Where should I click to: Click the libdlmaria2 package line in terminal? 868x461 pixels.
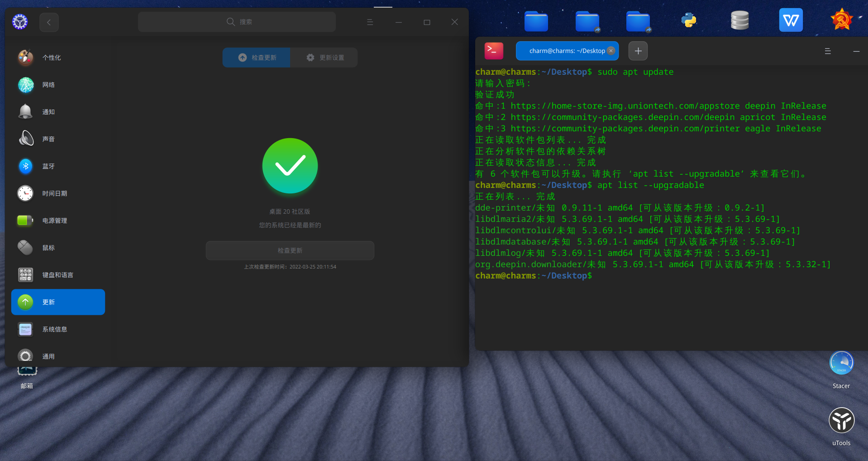tap(628, 219)
